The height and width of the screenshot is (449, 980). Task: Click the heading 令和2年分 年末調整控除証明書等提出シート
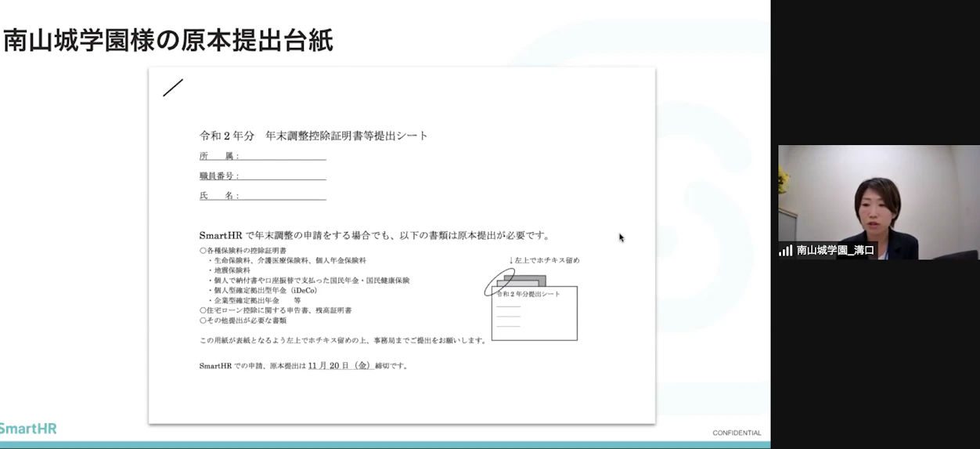tap(314, 136)
